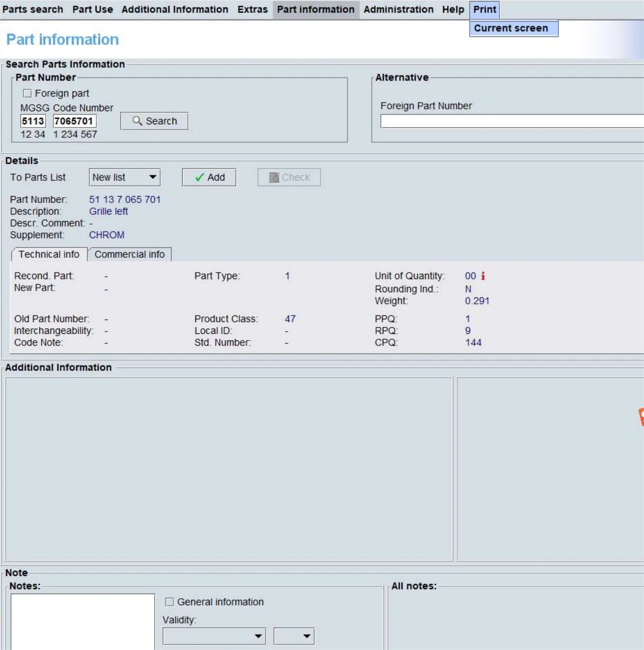The height and width of the screenshot is (650, 644).
Task: Click the Product Class value 47
Action: point(290,319)
